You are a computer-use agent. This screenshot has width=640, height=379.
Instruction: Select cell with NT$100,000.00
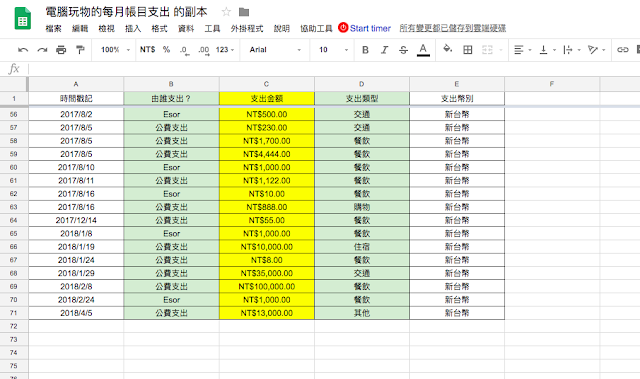pos(267,286)
